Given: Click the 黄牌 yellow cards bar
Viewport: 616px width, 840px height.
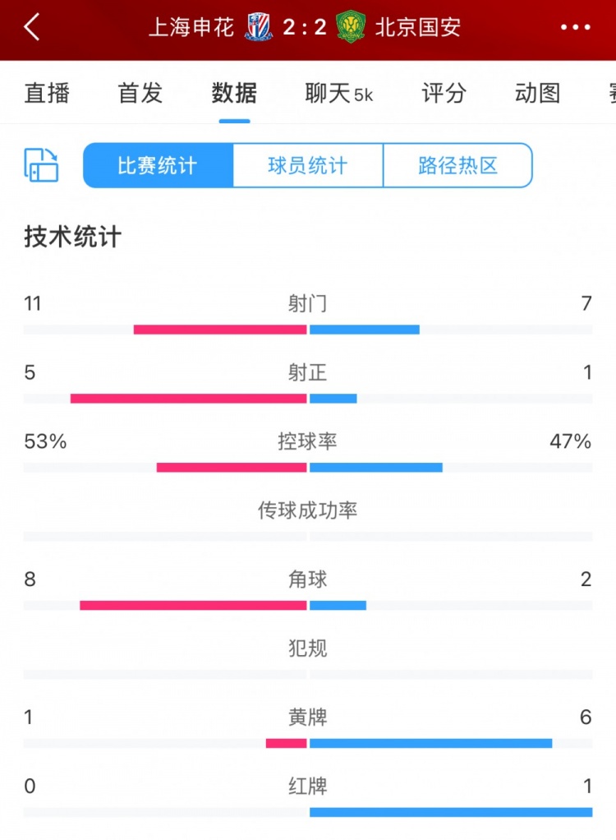Looking at the screenshot, I should [x=308, y=742].
